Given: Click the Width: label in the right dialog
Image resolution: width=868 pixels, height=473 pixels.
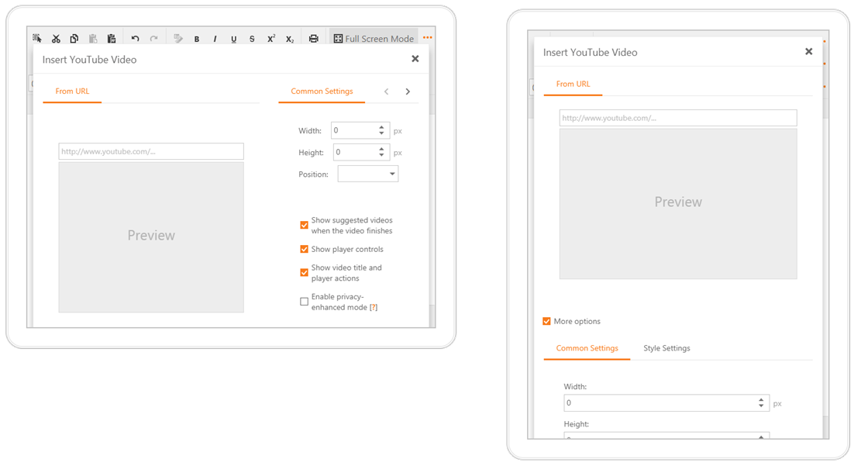Looking at the screenshot, I should (x=575, y=387).
